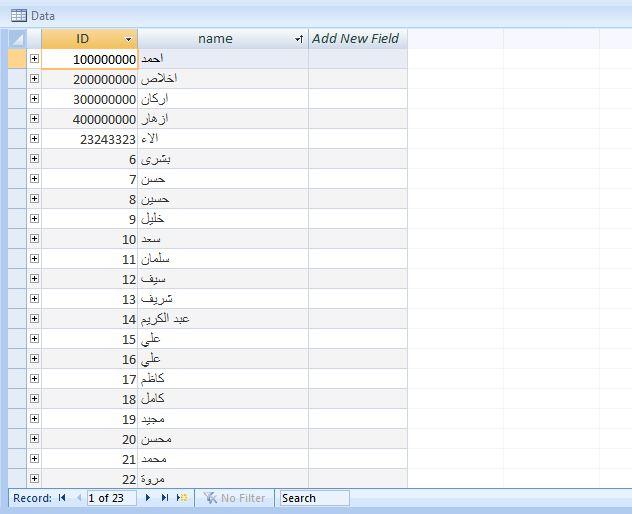
Task: Open the name column sort dropdown
Action: tap(299, 39)
